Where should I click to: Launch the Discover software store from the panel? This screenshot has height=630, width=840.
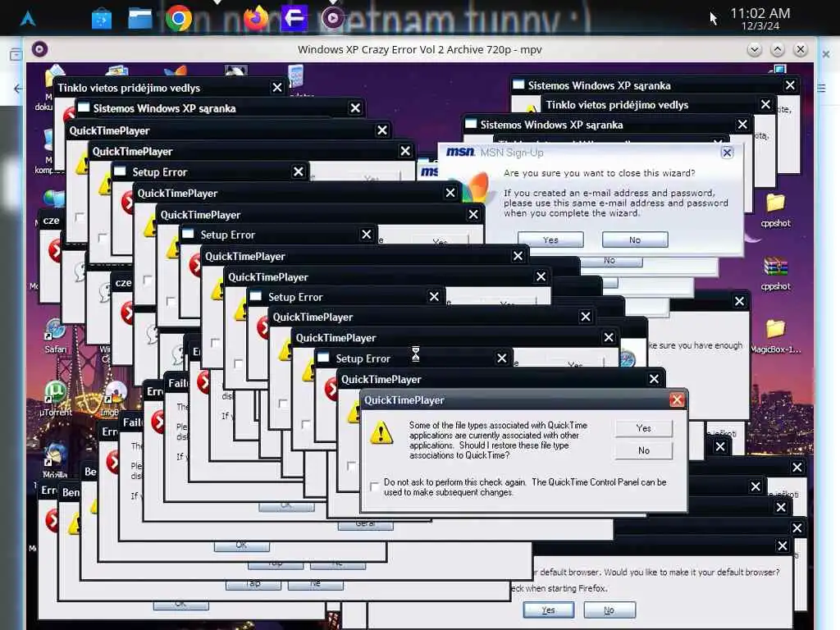pyautogui.click(x=101, y=20)
